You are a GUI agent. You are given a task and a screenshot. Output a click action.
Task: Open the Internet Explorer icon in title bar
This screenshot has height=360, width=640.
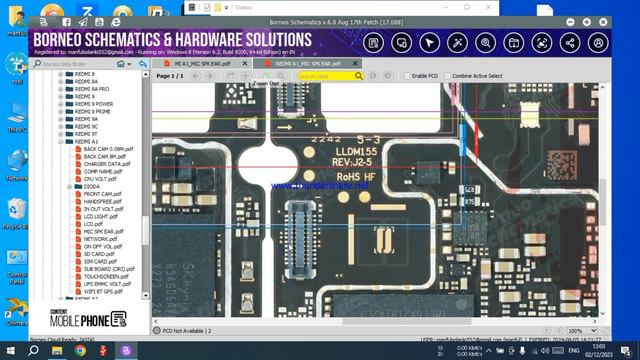(x=116, y=22)
